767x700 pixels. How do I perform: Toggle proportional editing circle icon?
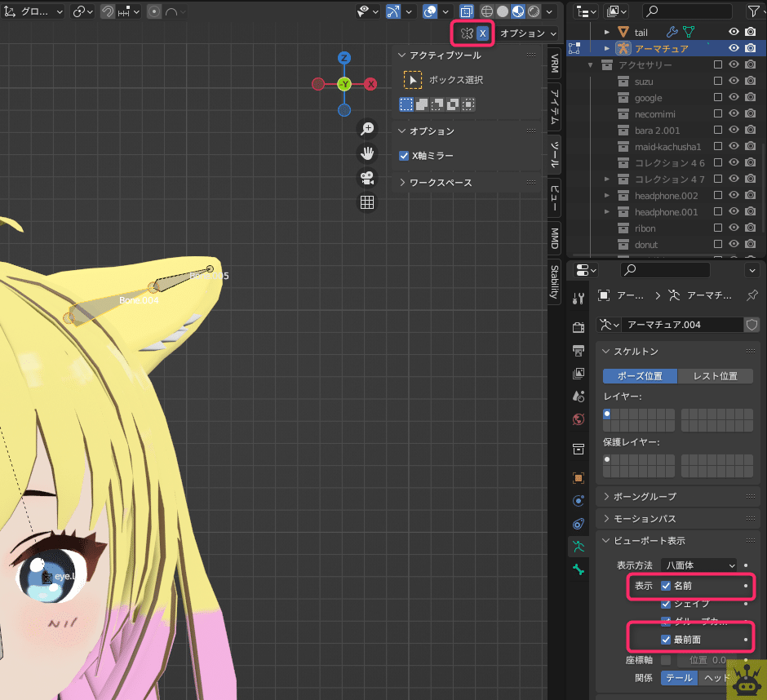[x=153, y=11]
